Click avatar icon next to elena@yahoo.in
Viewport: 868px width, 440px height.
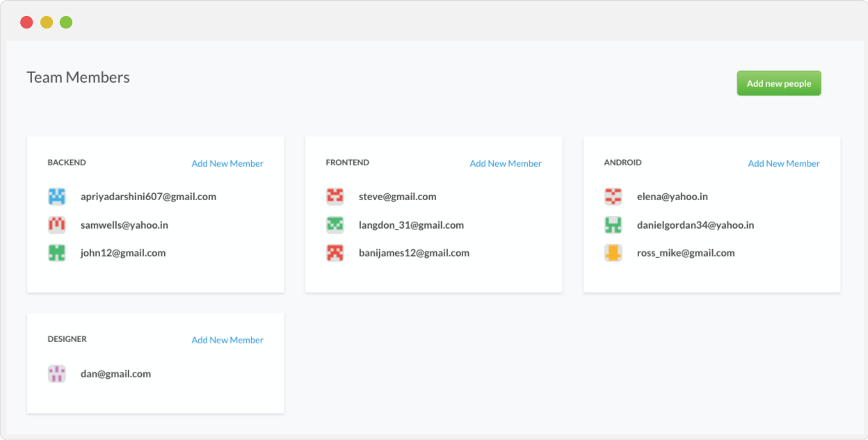[613, 197]
